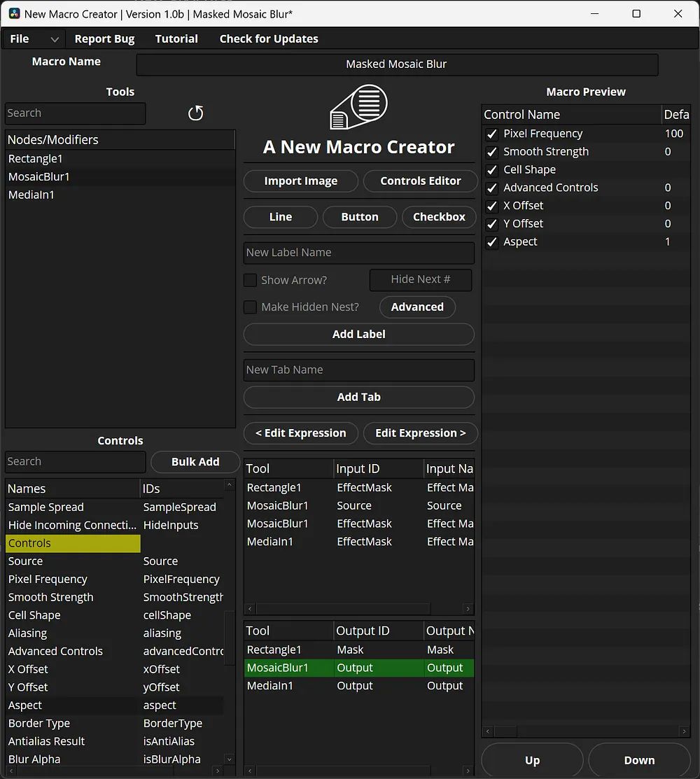Uncheck the Pixel Frequency checkbox
This screenshot has width=700, height=779.
pos(492,134)
